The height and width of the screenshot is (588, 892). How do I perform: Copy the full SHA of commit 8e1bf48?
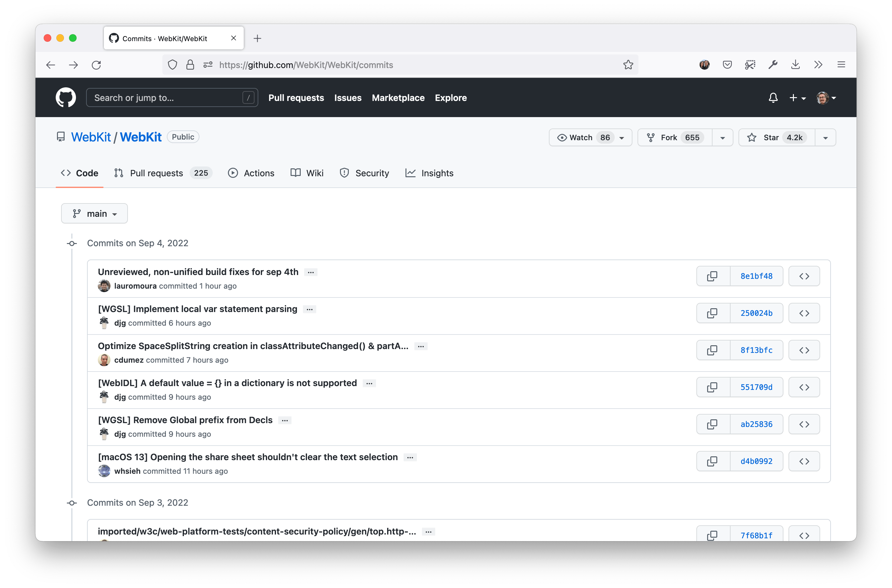[712, 276]
